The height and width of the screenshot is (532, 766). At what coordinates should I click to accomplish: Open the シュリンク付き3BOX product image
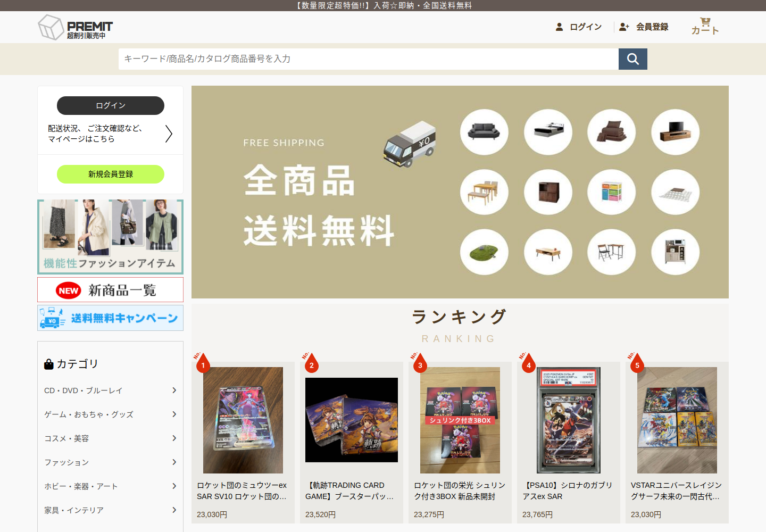pyautogui.click(x=460, y=420)
